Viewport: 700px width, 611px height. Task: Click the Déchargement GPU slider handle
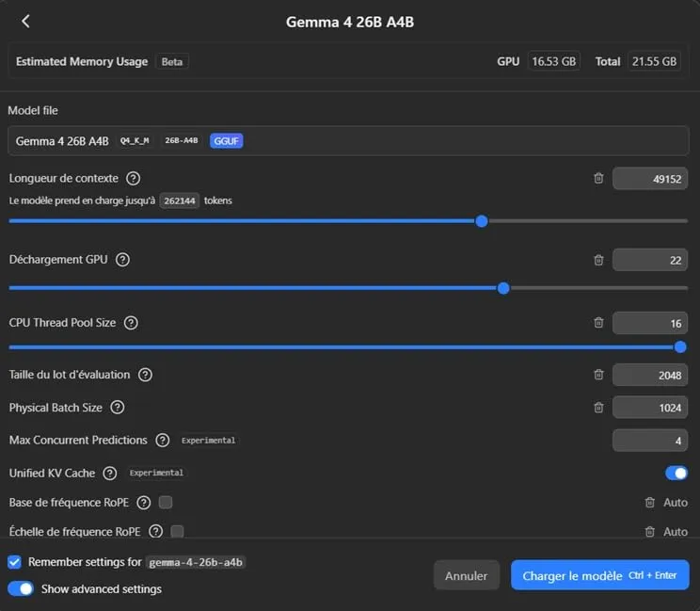click(503, 288)
